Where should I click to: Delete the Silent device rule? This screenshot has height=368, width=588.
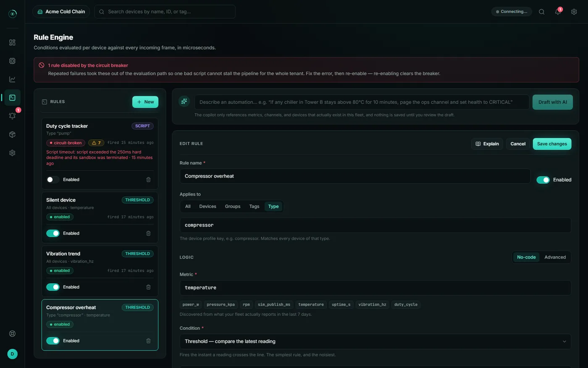[148, 233]
